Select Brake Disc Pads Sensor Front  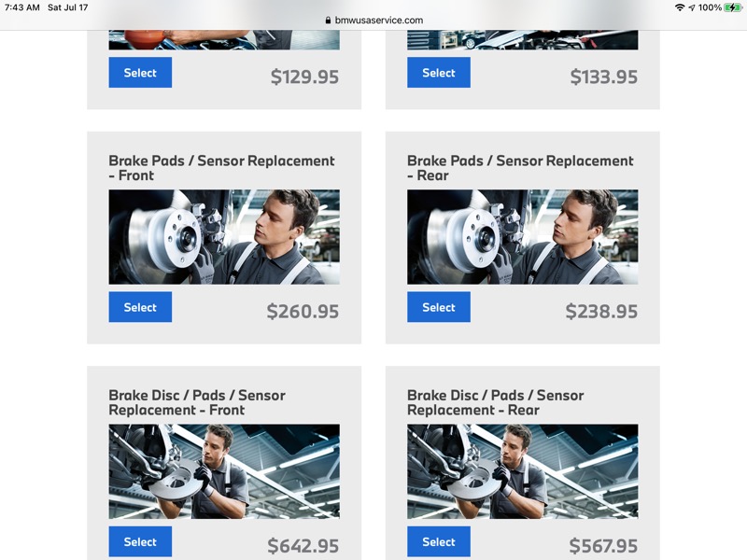(140, 541)
